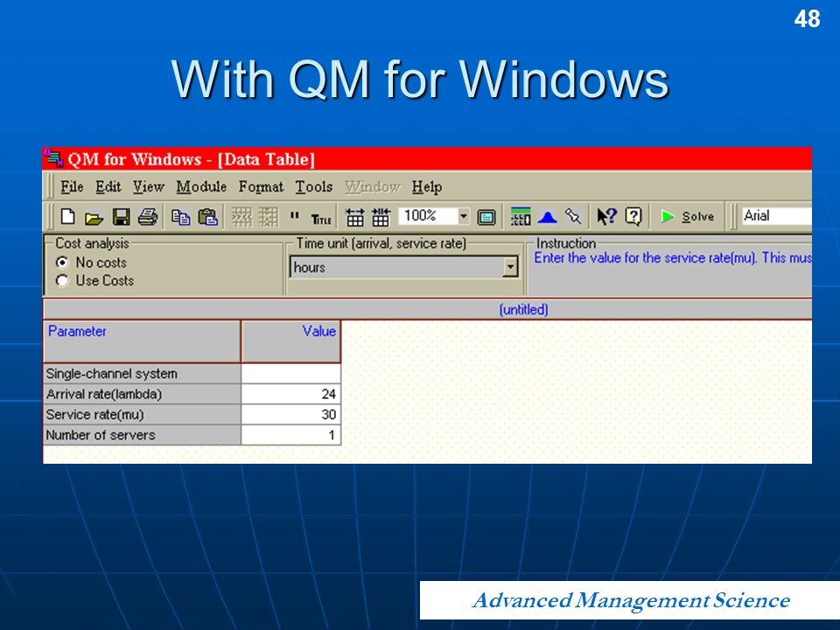Click the Paste clipboard icon

[x=207, y=217]
